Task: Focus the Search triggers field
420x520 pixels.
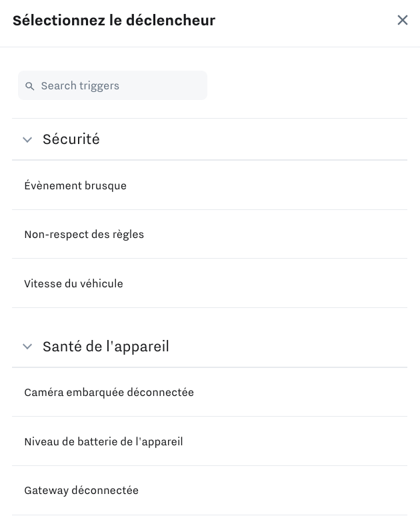Action: (x=120, y=86)
